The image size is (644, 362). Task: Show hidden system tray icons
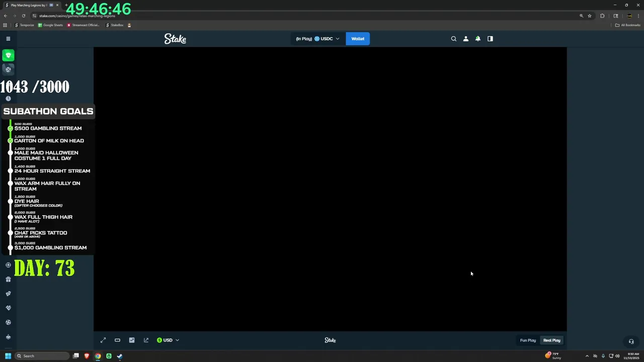point(587,356)
